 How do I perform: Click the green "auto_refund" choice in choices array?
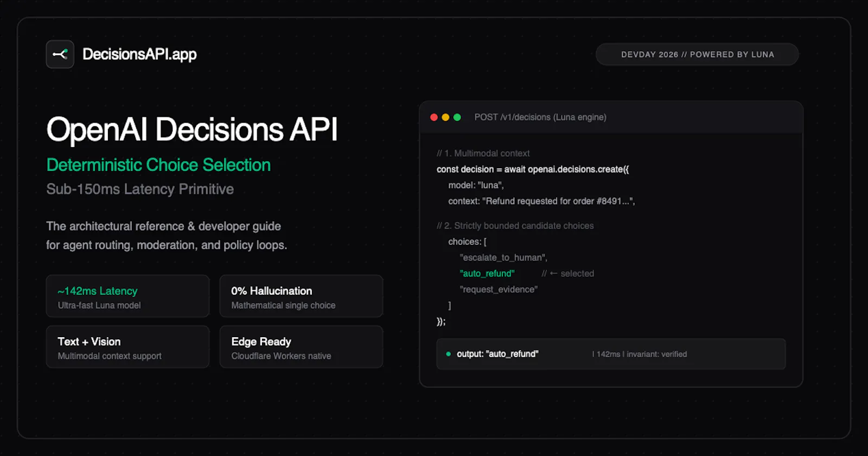487,274
